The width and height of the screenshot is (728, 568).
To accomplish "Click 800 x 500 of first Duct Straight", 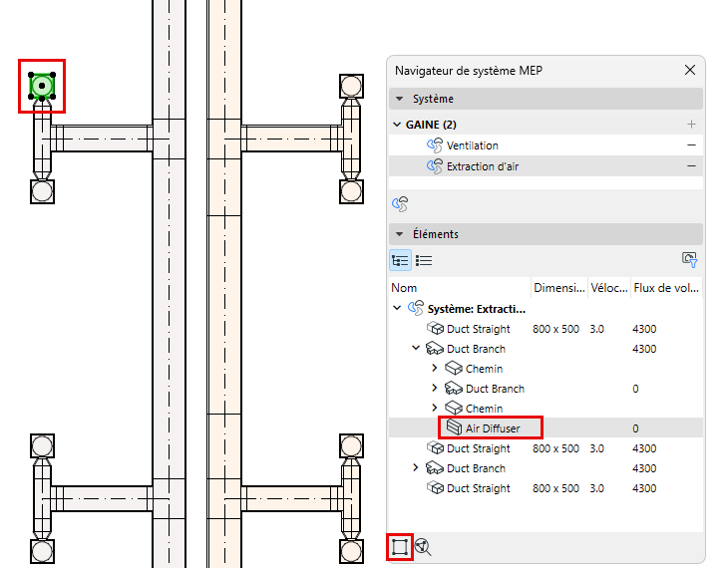I will click(555, 329).
